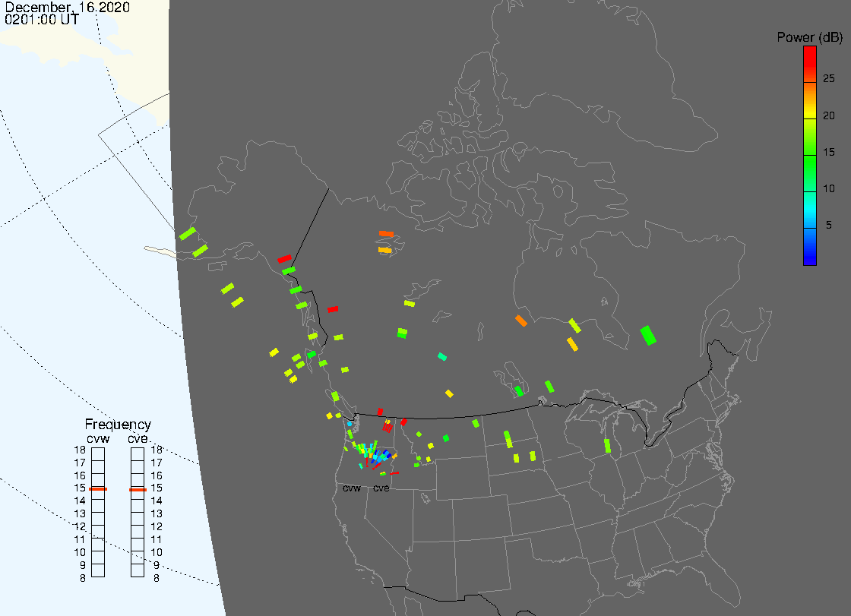Click the 12 label beside the cvw frequency bar

tap(80, 527)
